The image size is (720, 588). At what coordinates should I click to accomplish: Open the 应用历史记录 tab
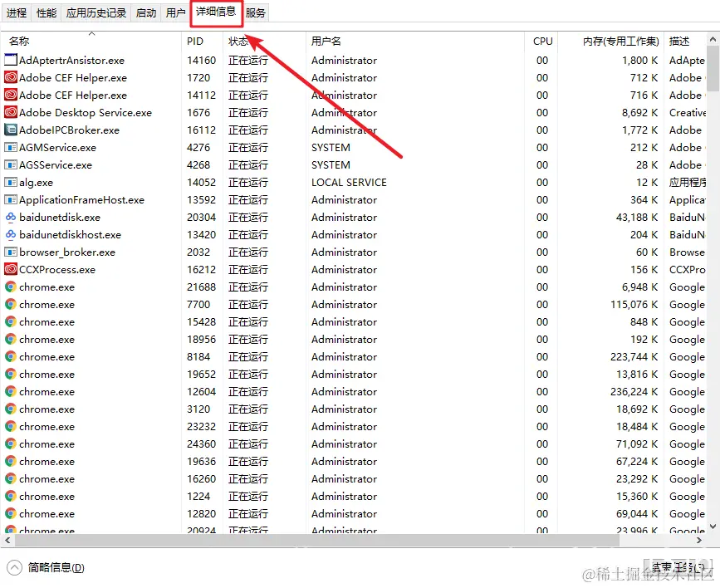[x=96, y=12]
